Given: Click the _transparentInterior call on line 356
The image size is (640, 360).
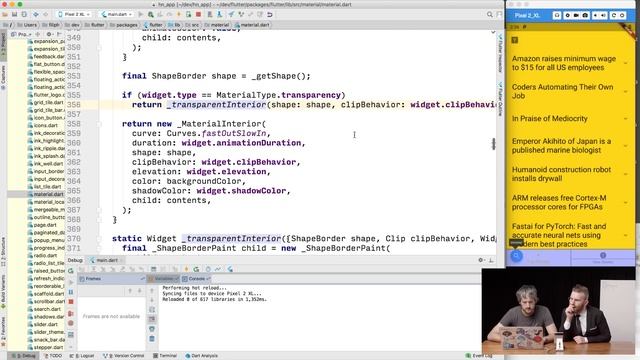Looking at the screenshot, I should pyautogui.click(x=216, y=105).
